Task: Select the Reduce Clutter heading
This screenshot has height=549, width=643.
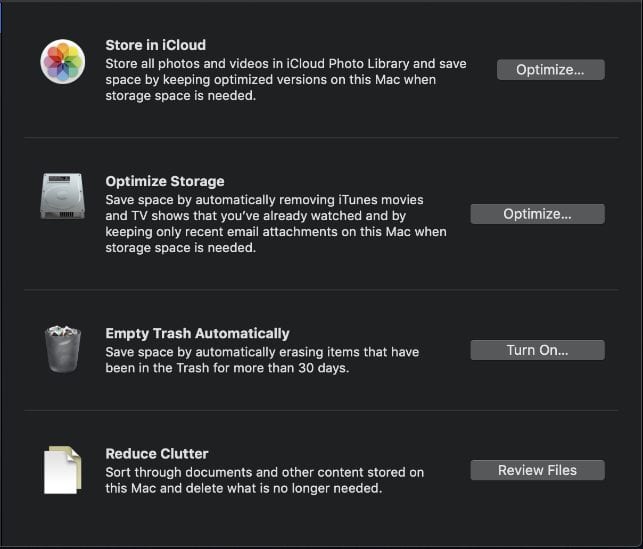Action: pyautogui.click(x=156, y=453)
